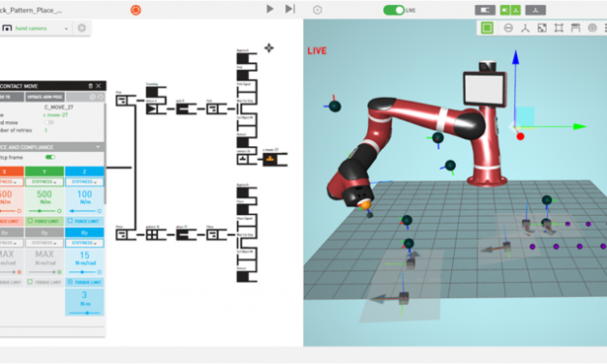Click the four-arrow pan icon above behavior tree
This screenshot has width=607, height=364.
click(x=269, y=48)
